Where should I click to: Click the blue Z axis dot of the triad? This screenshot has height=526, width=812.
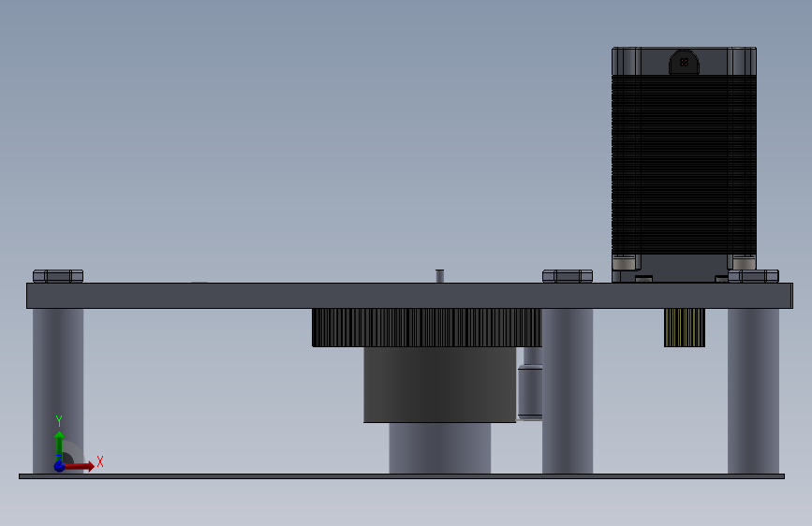(x=60, y=466)
